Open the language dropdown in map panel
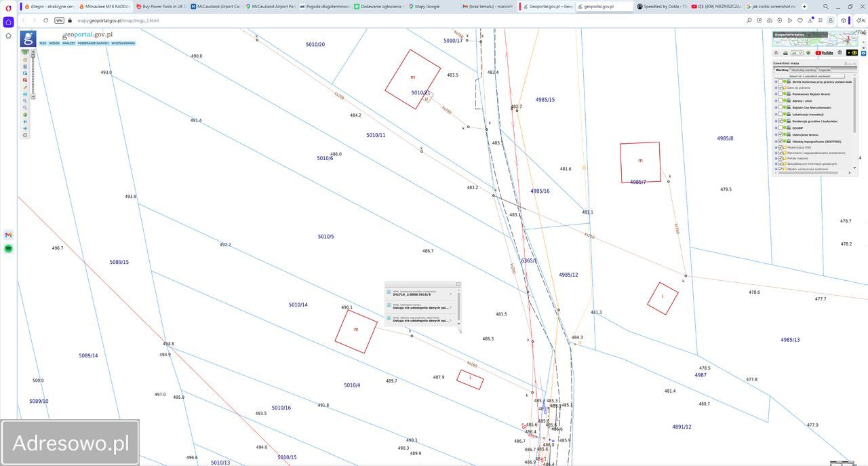 pyautogui.click(x=797, y=53)
